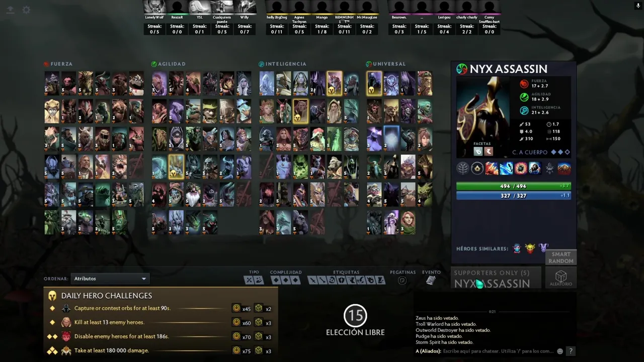The width and height of the screenshot is (644, 362).
Task: Select the Axe hero portrait
Action: tap(69, 83)
